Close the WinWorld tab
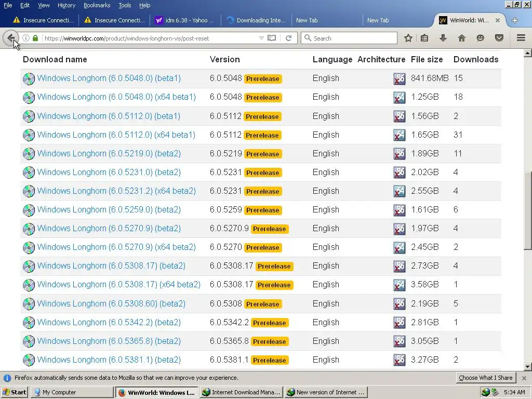This screenshot has width=532, height=399. pyautogui.click(x=497, y=20)
